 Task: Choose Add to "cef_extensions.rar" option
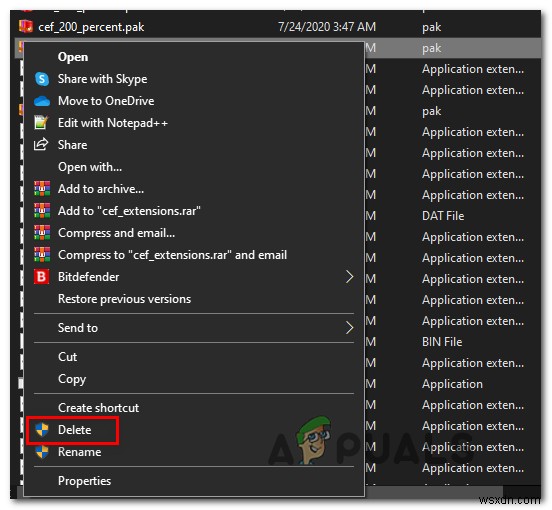(x=129, y=211)
